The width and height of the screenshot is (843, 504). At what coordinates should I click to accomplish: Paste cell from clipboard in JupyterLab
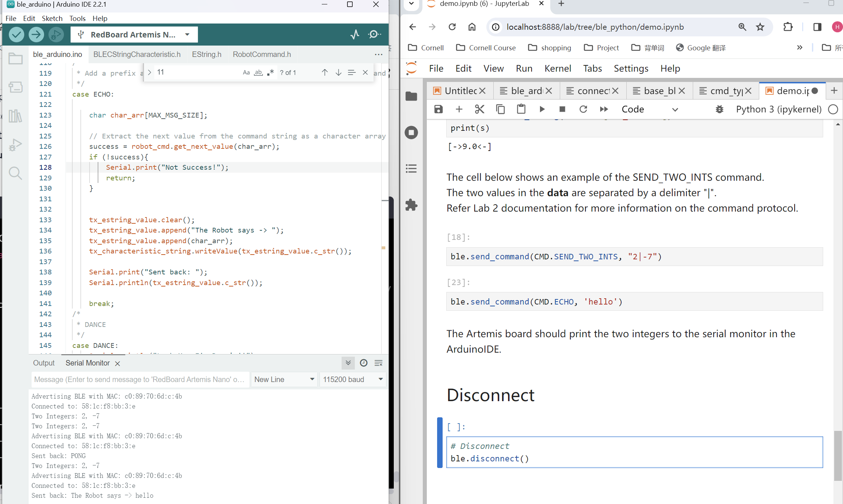(521, 109)
